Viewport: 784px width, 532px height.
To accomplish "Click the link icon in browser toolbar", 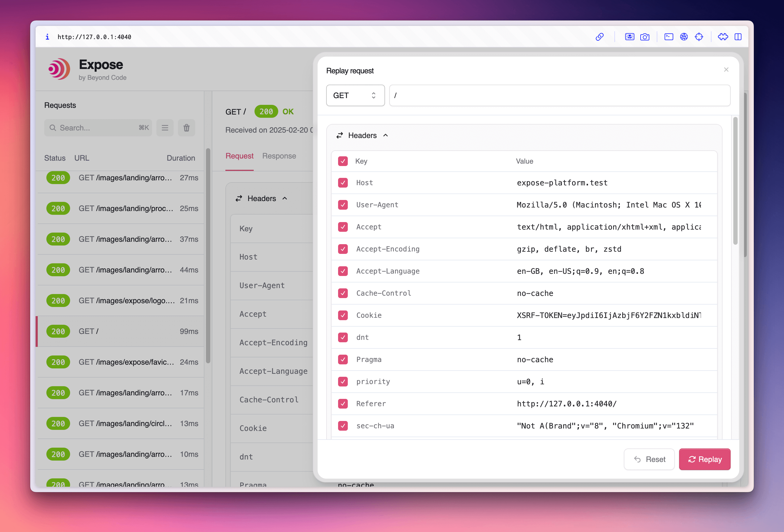I will (x=600, y=37).
